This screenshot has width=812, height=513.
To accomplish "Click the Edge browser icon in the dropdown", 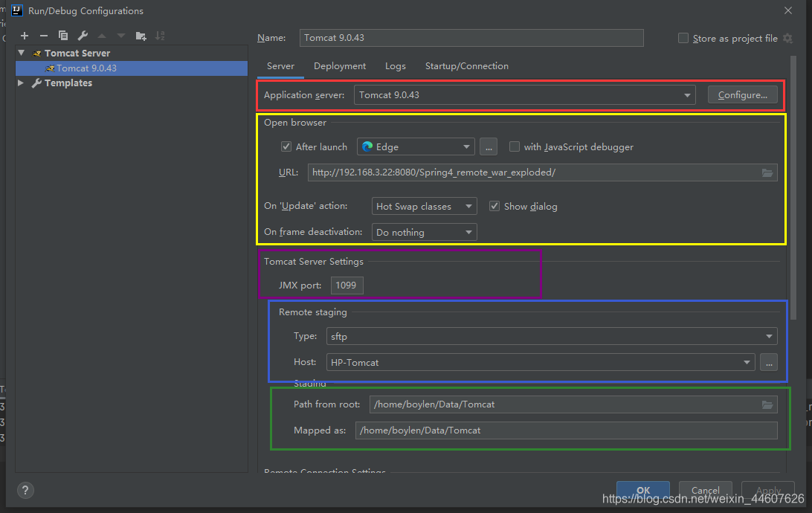I will point(367,146).
